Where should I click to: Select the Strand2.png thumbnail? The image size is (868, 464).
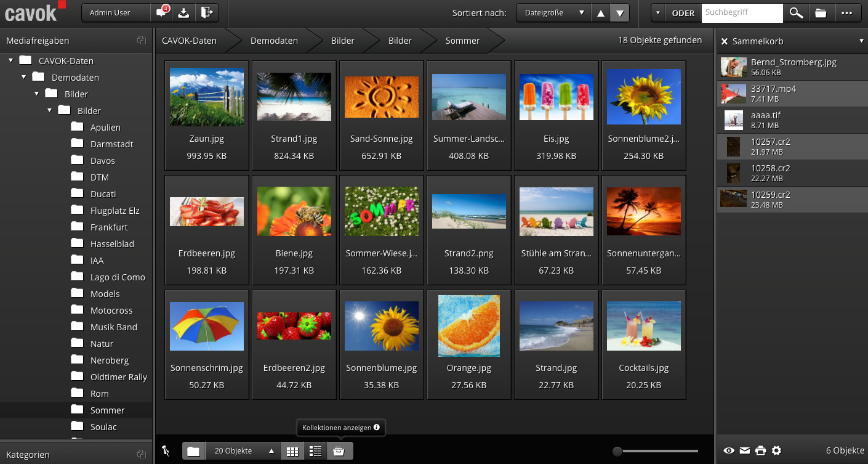pyautogui.click(x=469, y=212)
